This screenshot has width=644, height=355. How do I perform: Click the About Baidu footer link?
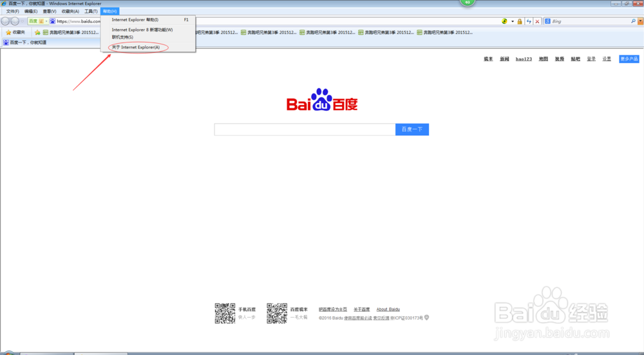point(388,309)
